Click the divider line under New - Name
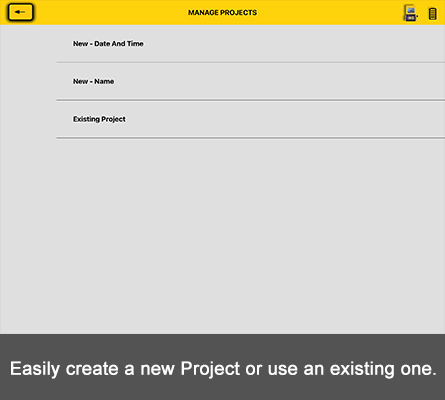This screenshot has width=445, height=400. [x=251, y=100]
